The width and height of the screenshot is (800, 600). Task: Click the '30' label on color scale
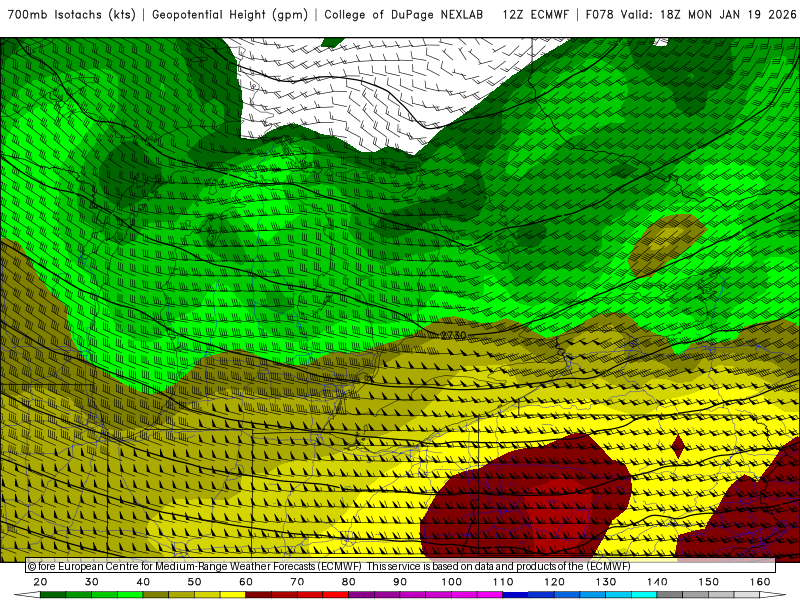92,582
